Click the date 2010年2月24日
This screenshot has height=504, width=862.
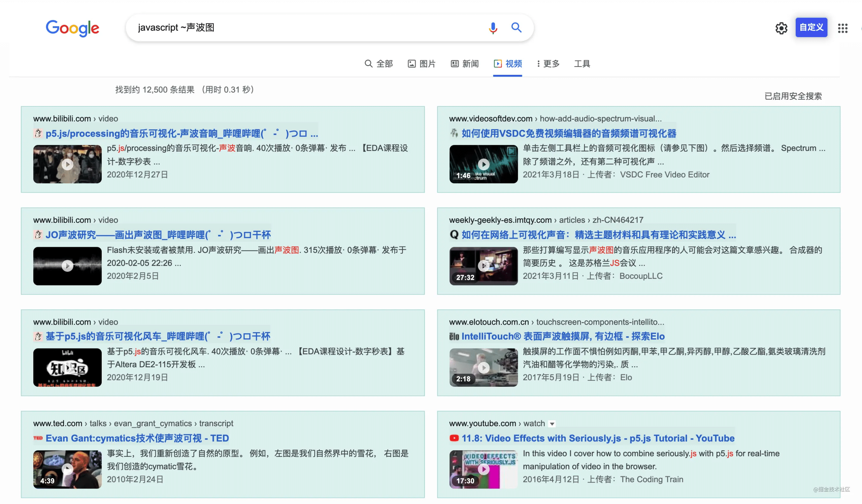pos(135,479)
